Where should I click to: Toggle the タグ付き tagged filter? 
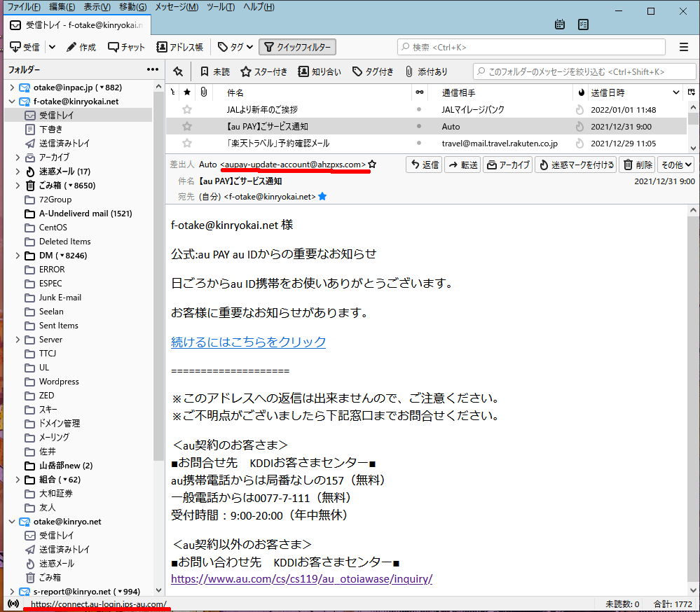373,71
